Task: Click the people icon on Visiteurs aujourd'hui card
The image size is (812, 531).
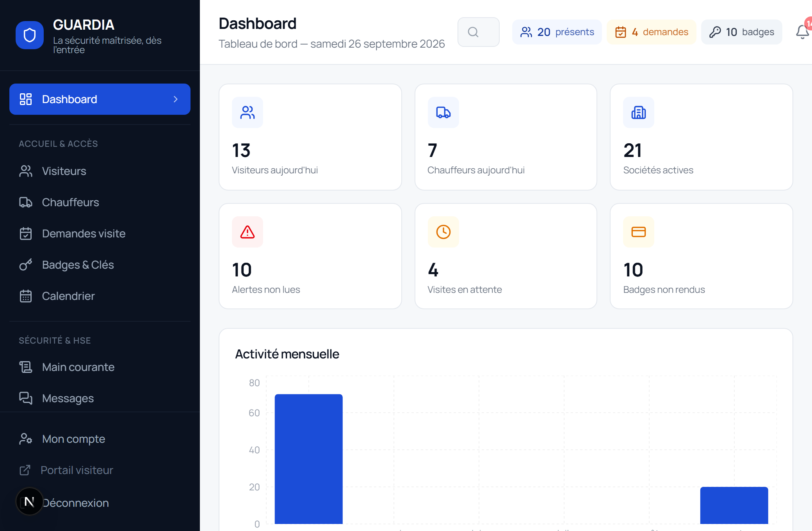Action: coord(248,112)
